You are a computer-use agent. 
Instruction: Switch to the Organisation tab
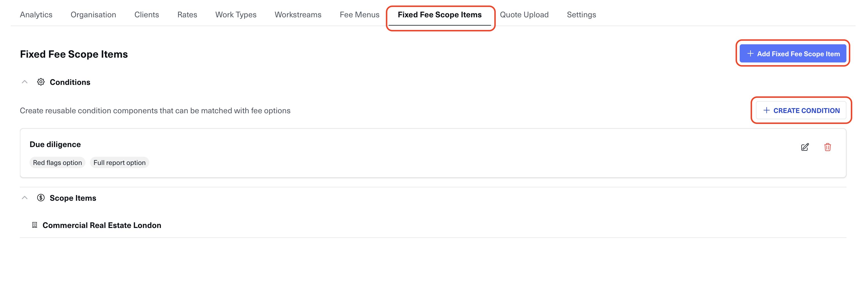point(93,14)
